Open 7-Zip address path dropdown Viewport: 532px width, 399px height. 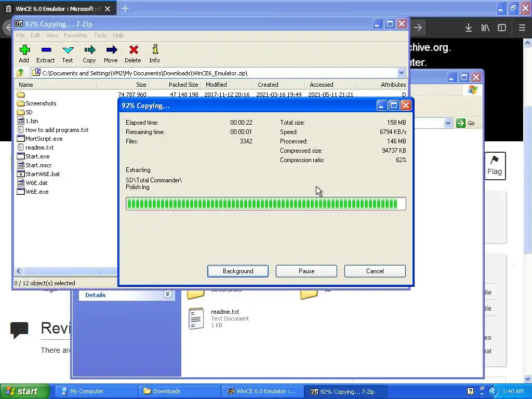coord(401,73)
